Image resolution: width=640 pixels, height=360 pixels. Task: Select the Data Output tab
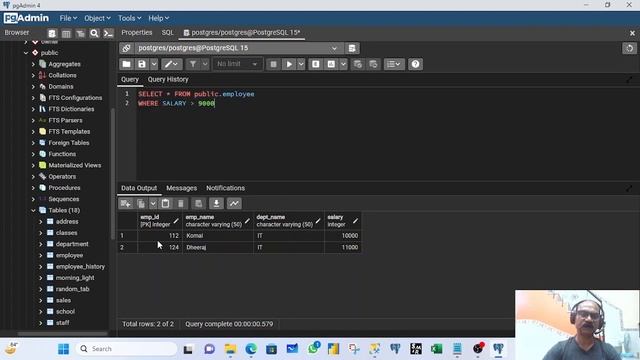click(x=139, y=188)
